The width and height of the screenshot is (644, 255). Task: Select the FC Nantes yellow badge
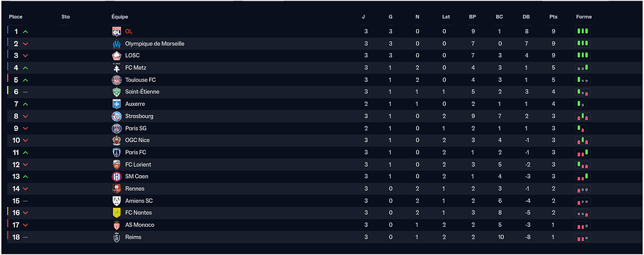pyautogui.click(x=117, y=213)
